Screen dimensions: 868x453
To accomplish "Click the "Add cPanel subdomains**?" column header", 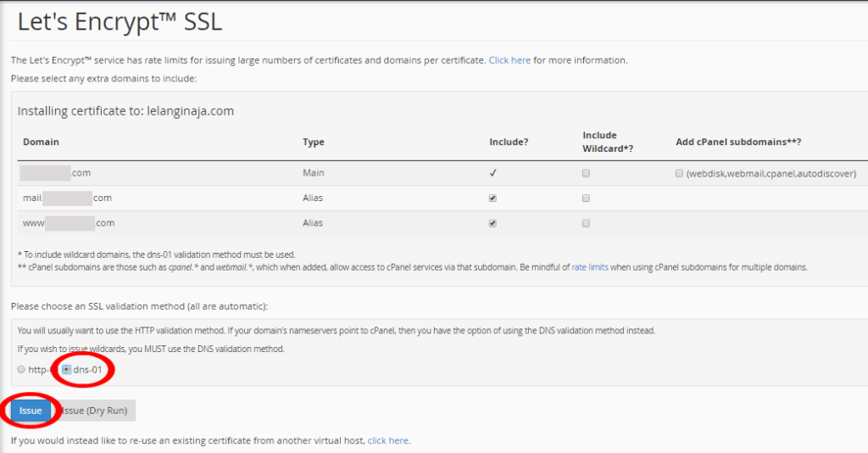I will [738, 142].
